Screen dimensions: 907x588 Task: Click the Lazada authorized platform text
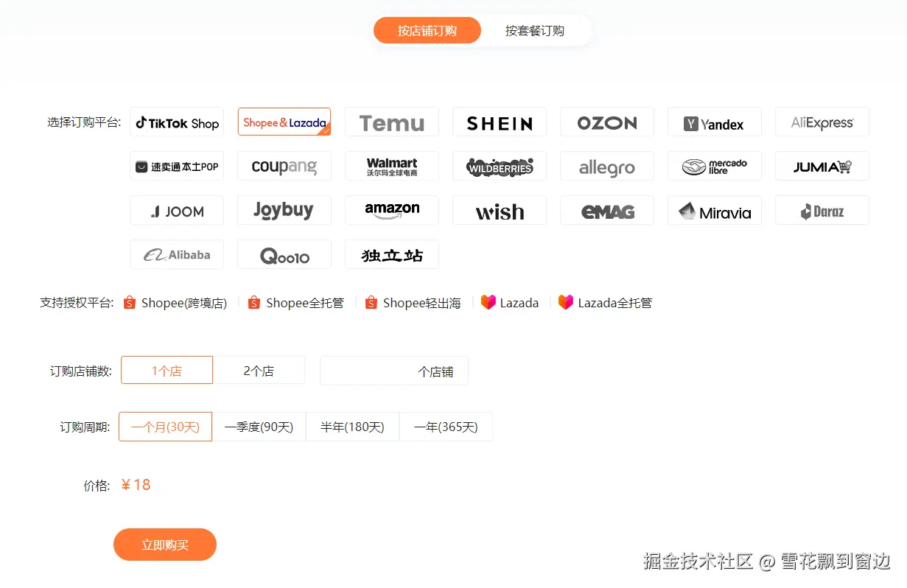[x=519, y=303]
